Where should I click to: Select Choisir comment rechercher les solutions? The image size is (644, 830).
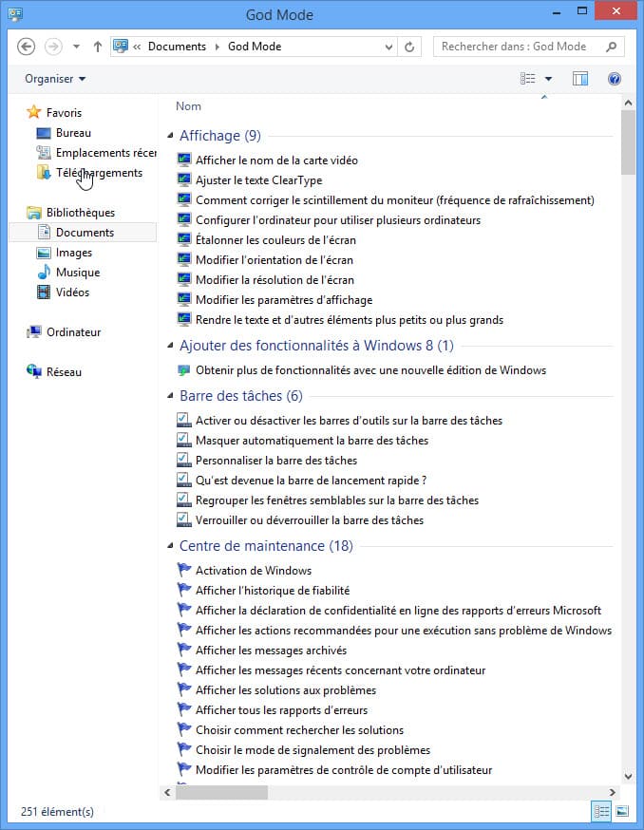click(x=299, y=730)
